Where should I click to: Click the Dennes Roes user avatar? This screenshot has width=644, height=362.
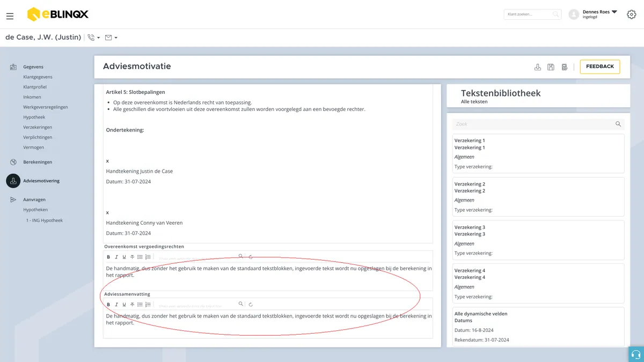(574, 14)
